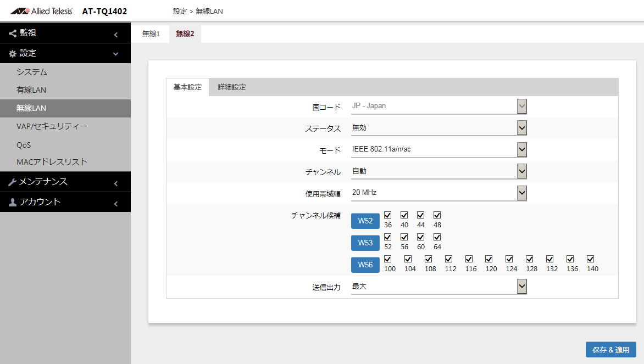Image resolution: width=644 pixels, height=364 pixels.
Task: Click the チャンネル候補 label
Action: (x=316, y=215)
